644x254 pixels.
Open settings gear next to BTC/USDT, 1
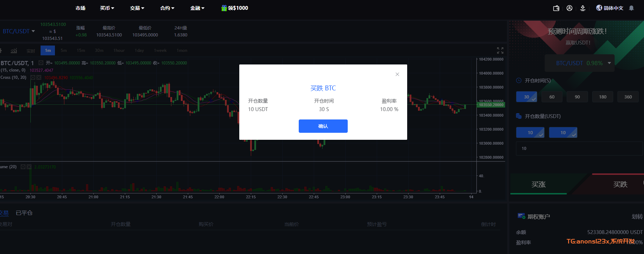41,63
